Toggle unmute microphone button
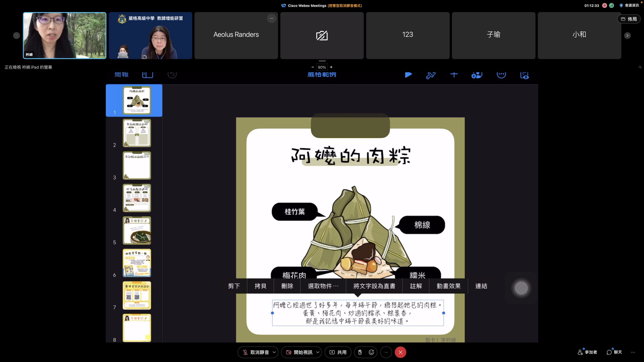 256,352
